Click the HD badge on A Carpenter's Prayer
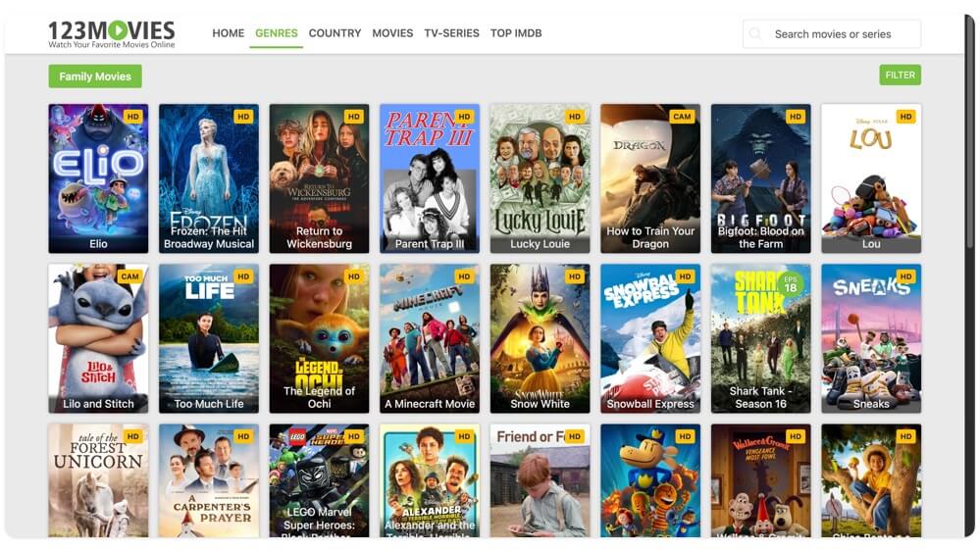Screen dimensions: 980x551 coord(243,436)
